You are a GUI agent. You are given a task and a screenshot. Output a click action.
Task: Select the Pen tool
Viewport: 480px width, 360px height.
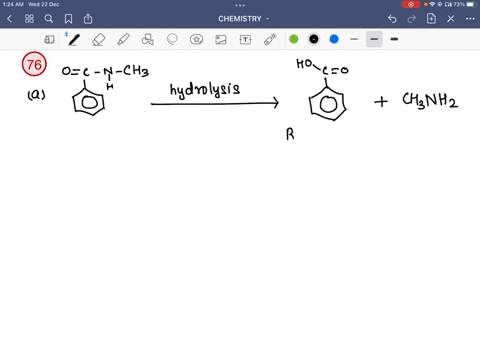click(x=74, y=40)
